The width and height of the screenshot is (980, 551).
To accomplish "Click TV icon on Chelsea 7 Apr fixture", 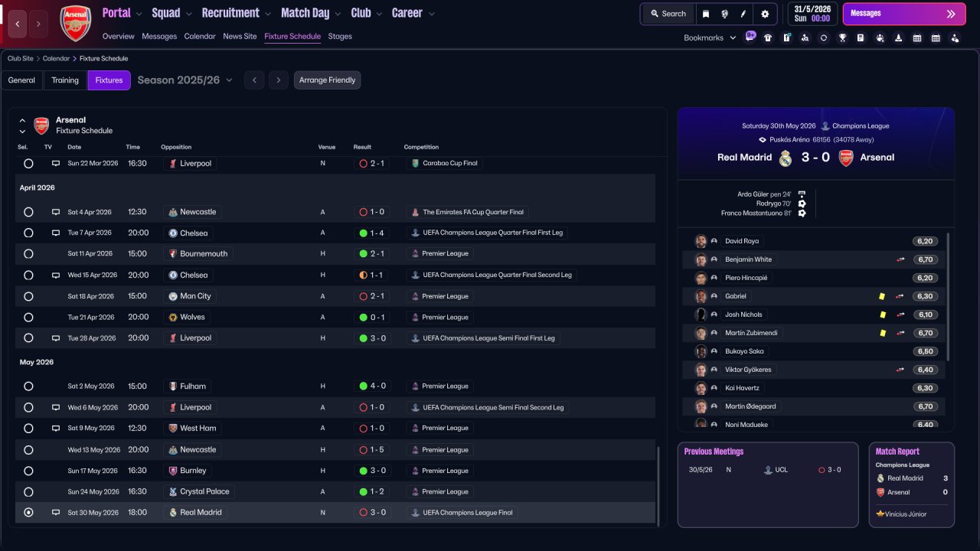I will click(56, 233).
